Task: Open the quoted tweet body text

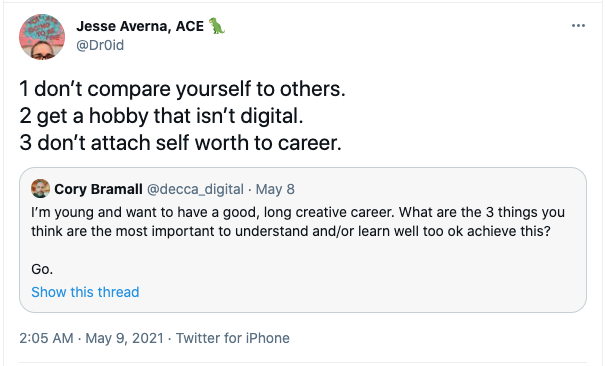Action: click(x=298, y=240)
